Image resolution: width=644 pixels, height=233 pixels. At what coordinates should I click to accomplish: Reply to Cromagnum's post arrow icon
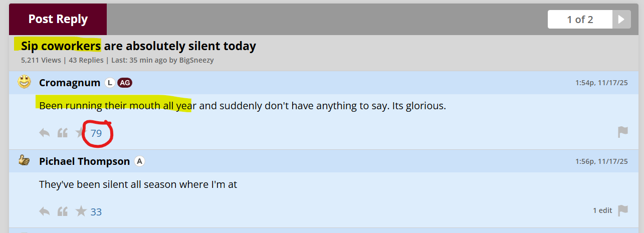coord(45,133)
